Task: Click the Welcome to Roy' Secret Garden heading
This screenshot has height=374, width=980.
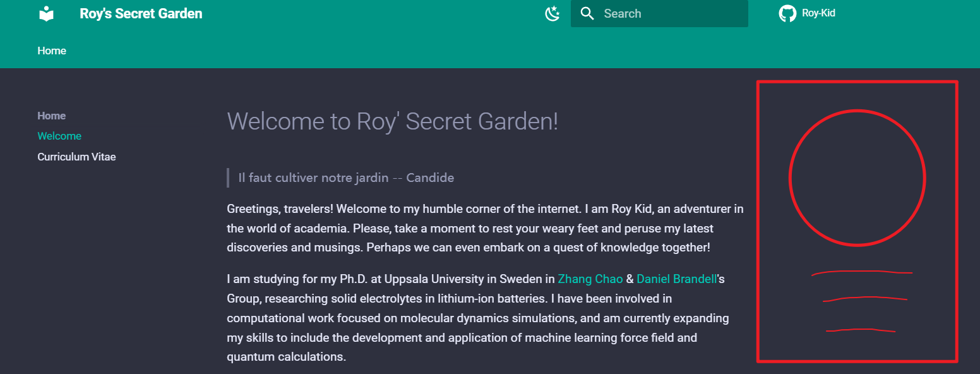Action: pos(393,121)
